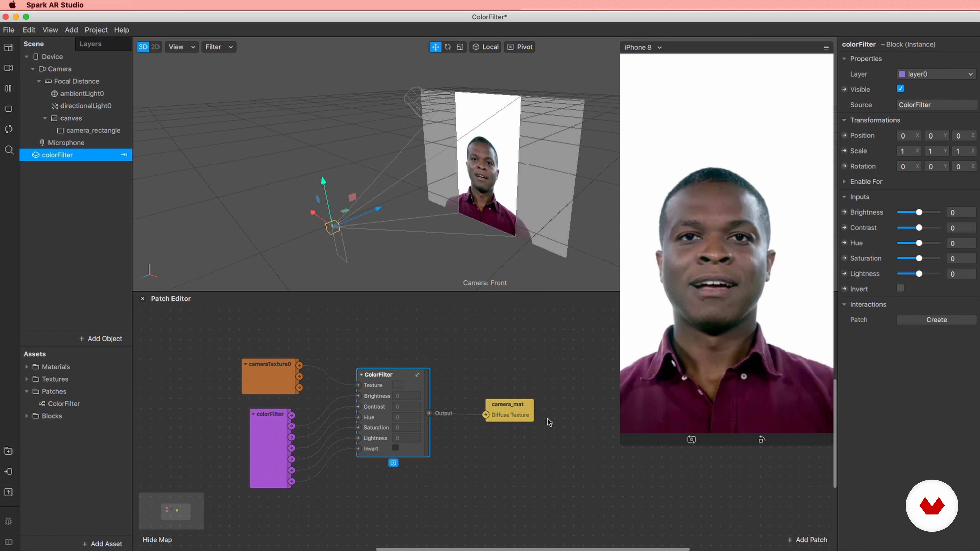
Task: Click the video camera icon in left sidebar
Action: [8, 68]
